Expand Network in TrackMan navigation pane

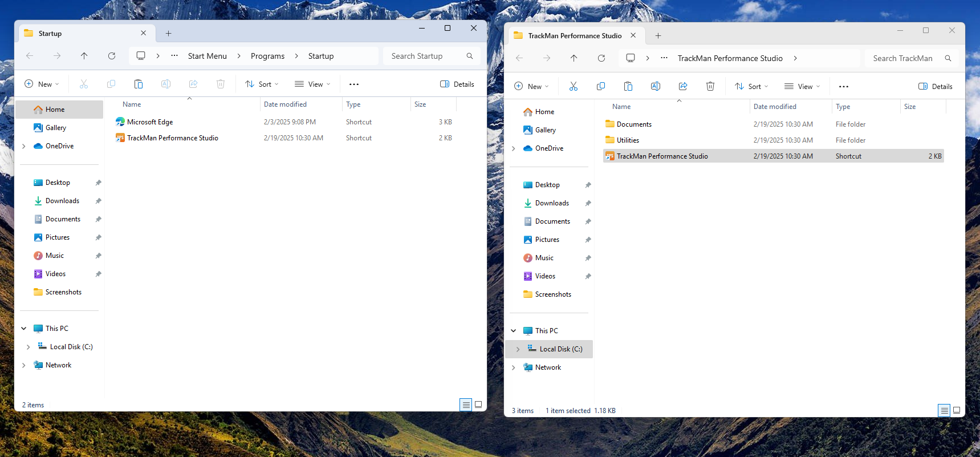coord(513,367)
